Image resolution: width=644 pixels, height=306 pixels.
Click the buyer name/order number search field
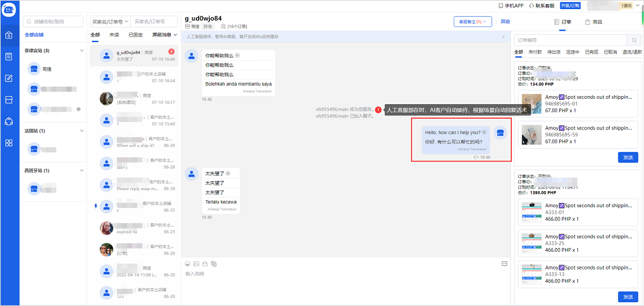point(155,21)
